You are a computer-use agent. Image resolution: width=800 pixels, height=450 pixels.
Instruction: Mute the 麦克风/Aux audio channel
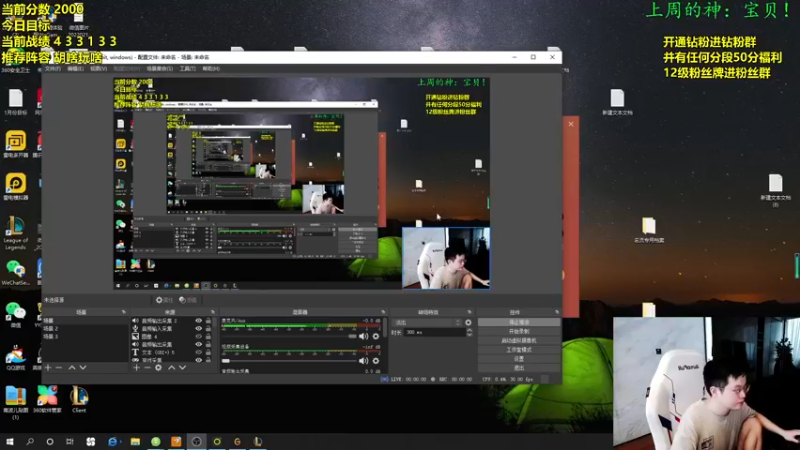(363, 336)
